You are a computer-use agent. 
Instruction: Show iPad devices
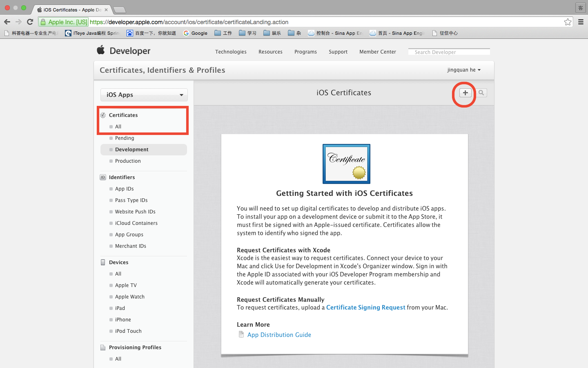point(120,308)
